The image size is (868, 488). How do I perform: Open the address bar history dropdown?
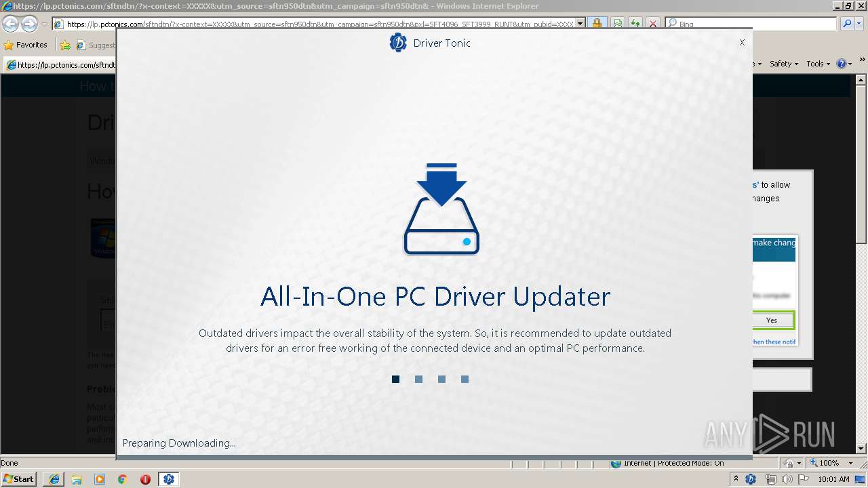tap(580, 24)
